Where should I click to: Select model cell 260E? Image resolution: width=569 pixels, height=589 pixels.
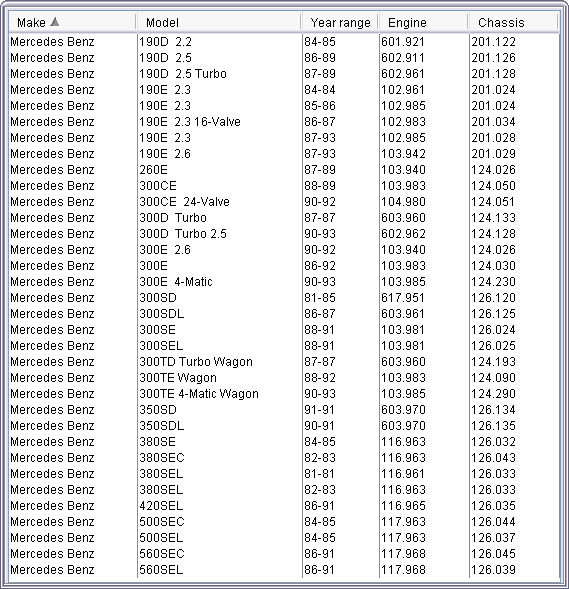153,170
